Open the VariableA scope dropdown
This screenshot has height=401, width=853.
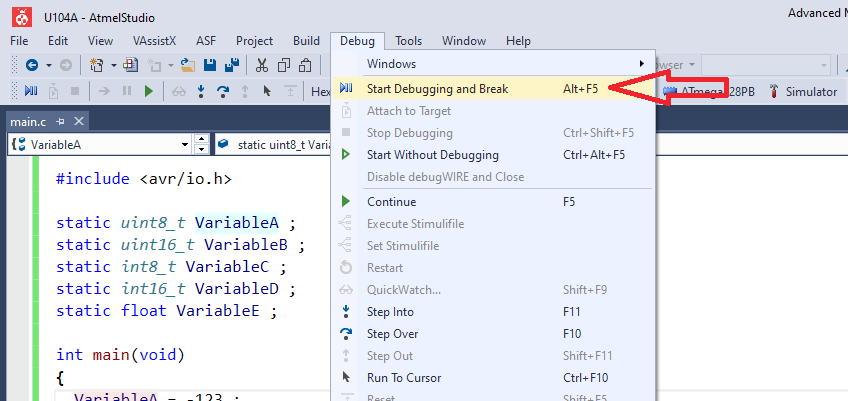coord(185,145)
